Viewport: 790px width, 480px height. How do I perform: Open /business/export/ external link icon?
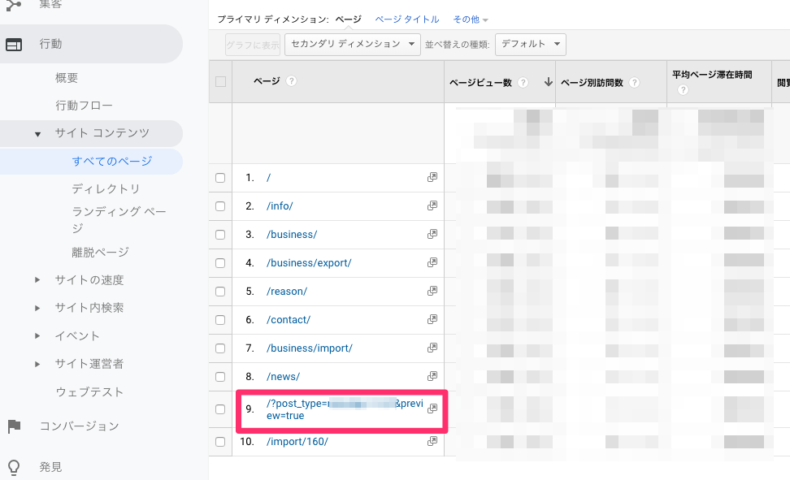(432, 262)
